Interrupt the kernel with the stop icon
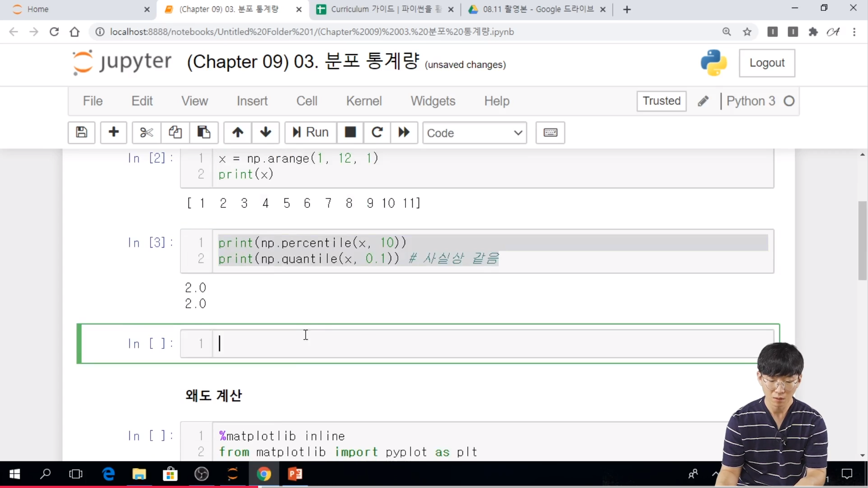Screen dimensions: 868x488 pos(350,132)
